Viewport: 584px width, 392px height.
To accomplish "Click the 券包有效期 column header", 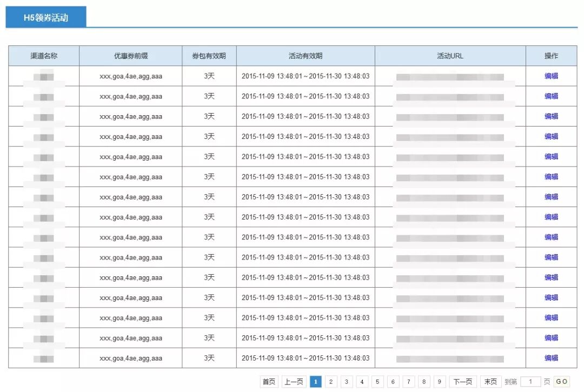I will [x=209, y=56].
